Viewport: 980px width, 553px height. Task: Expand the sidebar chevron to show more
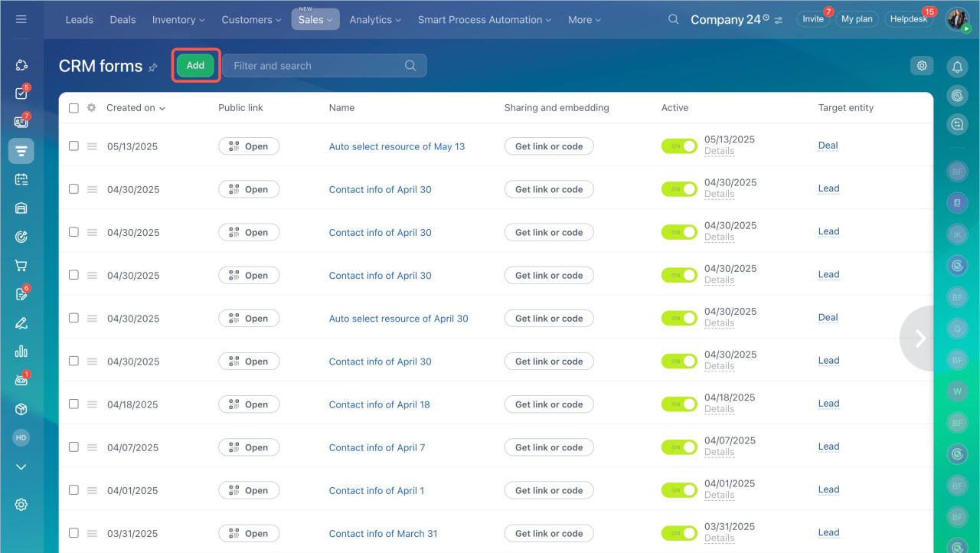click(21, 466)
